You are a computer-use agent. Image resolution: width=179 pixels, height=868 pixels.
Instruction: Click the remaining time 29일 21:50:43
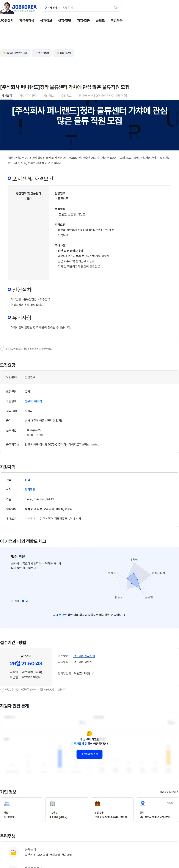[26, 663]
